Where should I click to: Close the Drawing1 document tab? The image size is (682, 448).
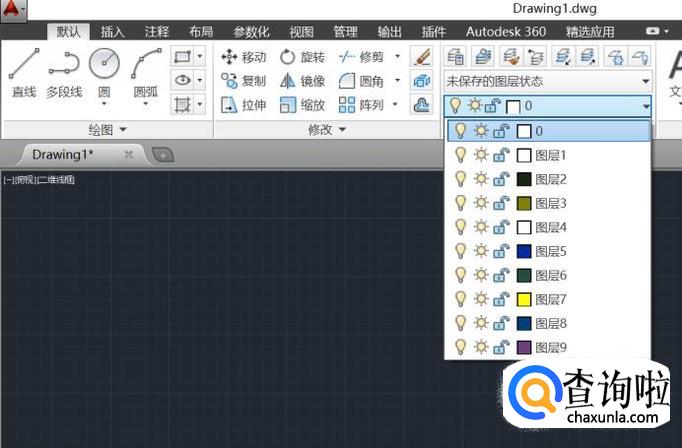(x=128, y=155)
